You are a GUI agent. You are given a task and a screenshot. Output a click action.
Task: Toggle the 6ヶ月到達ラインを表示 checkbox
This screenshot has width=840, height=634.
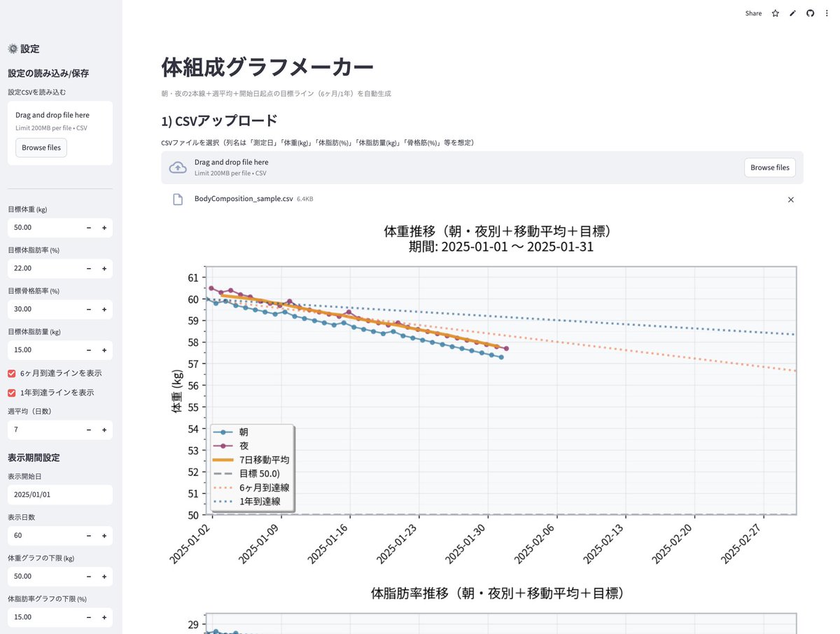pos(12,373)
